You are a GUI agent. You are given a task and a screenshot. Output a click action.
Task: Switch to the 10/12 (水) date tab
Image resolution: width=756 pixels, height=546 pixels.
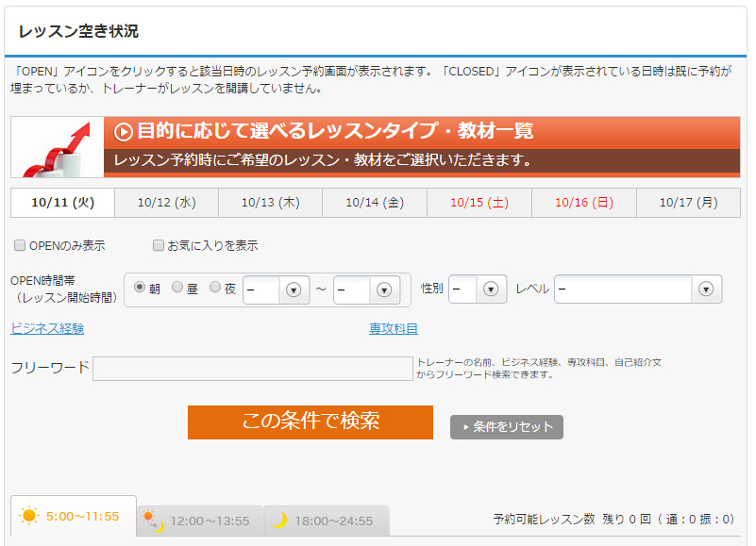tap(167, 203)
